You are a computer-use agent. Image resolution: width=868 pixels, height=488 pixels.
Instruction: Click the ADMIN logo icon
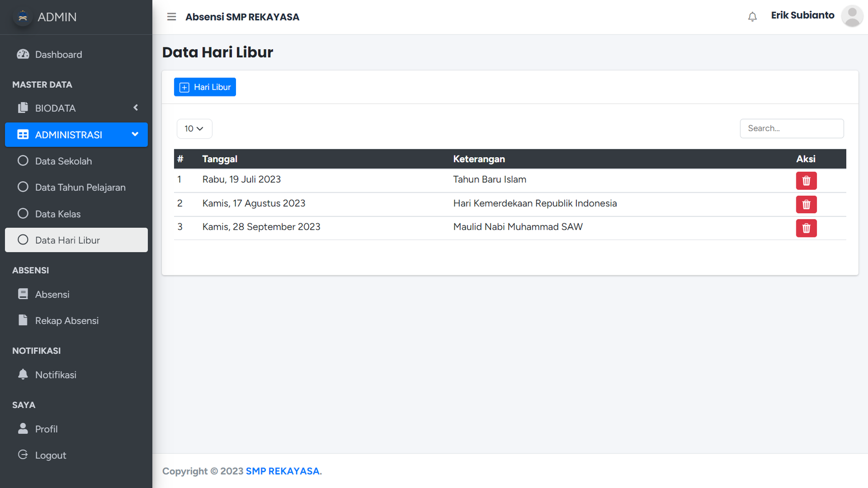coord(23,17)
